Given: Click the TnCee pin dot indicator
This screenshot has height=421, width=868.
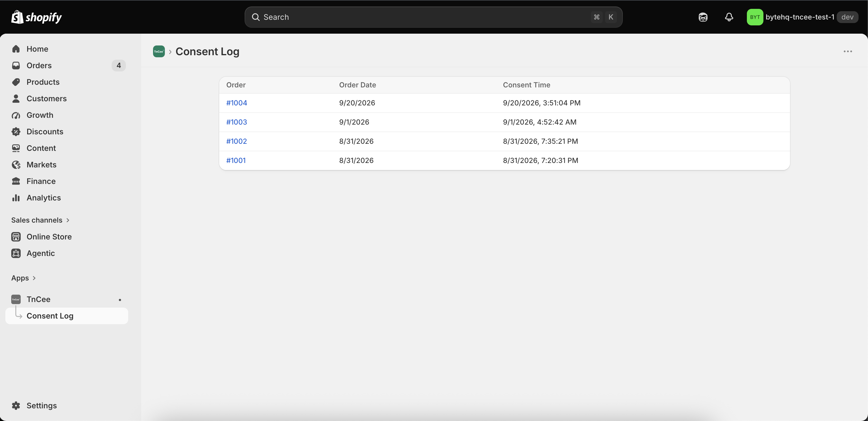Looking at the screenshot, I should (120, 299).
